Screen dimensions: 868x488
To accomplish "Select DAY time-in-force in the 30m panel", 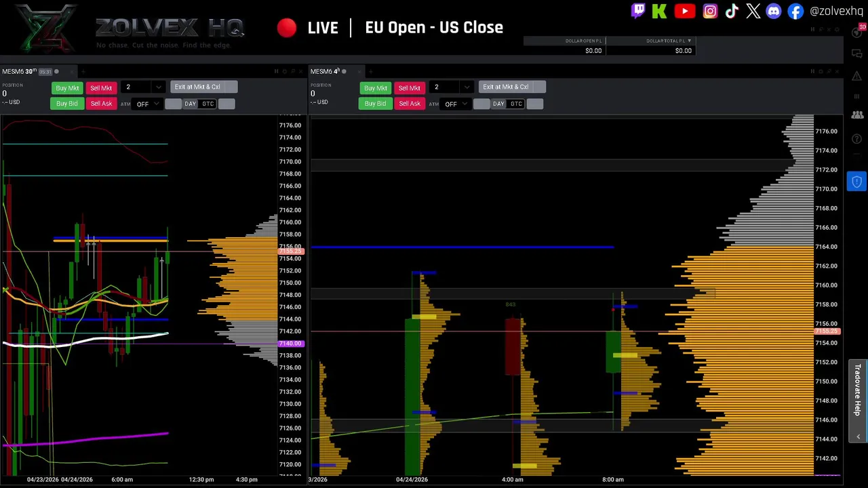I will 190,104.
